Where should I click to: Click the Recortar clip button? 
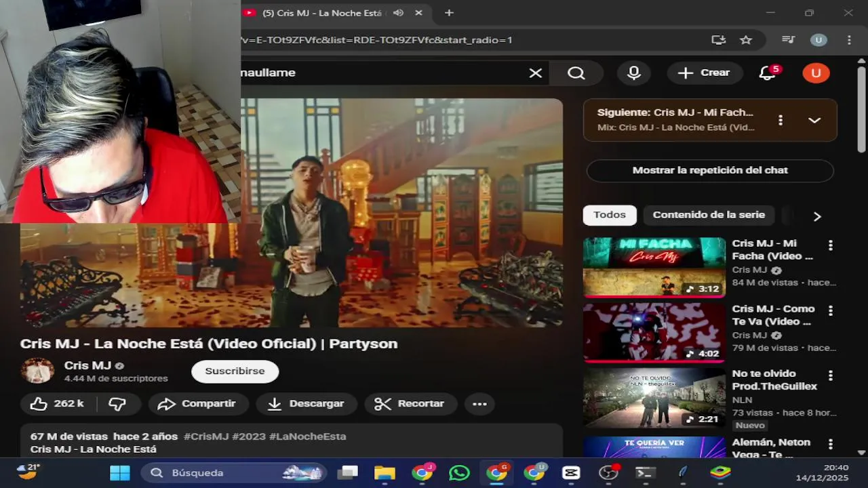point(410,404)
